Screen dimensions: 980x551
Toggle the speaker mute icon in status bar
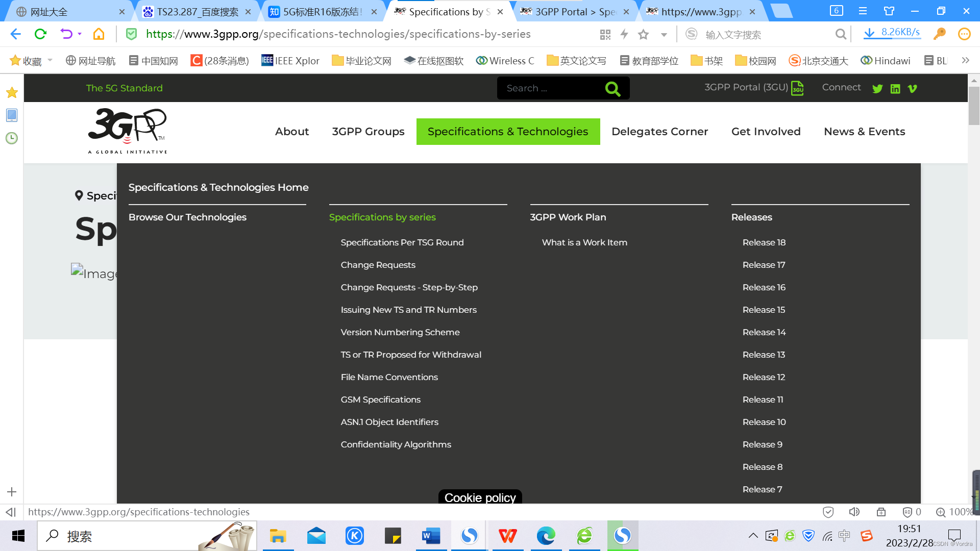point(854,512)
